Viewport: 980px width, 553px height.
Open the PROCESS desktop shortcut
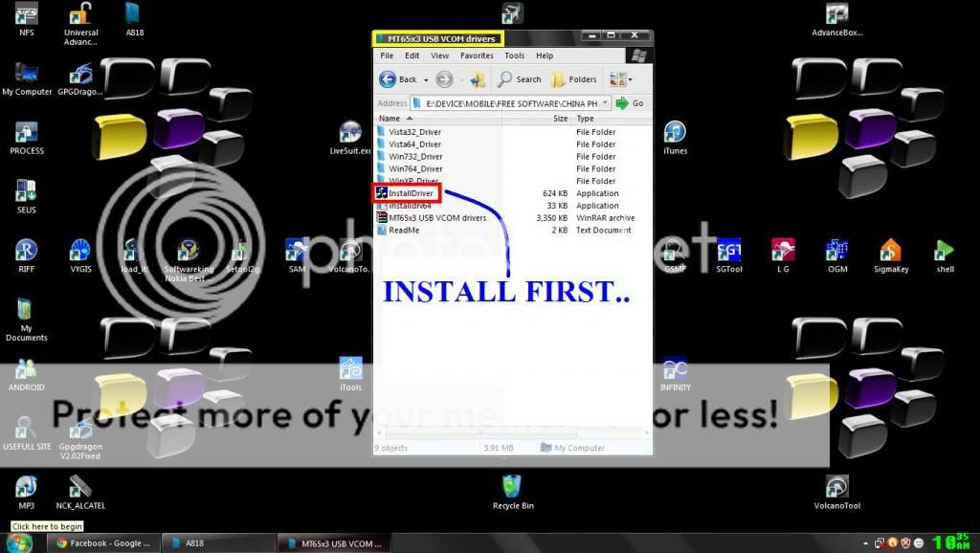pos(26,138)
